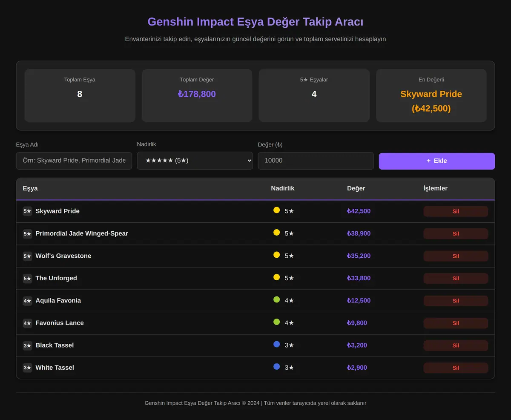511x420 pixels.
Task: Click the En Değerli Skyward Pride card
Action: pos(431,96)
